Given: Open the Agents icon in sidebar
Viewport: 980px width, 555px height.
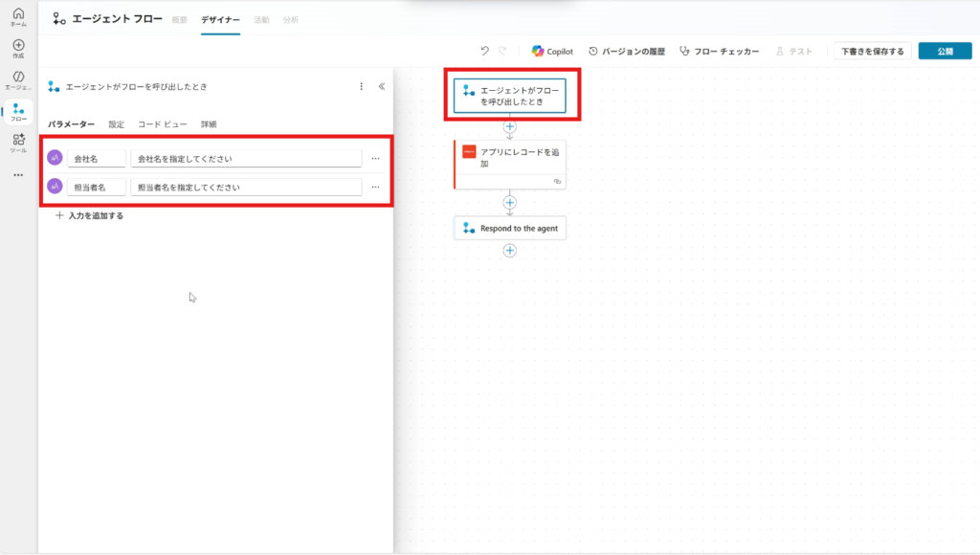Looking at the screenshot, I should 18,78.
